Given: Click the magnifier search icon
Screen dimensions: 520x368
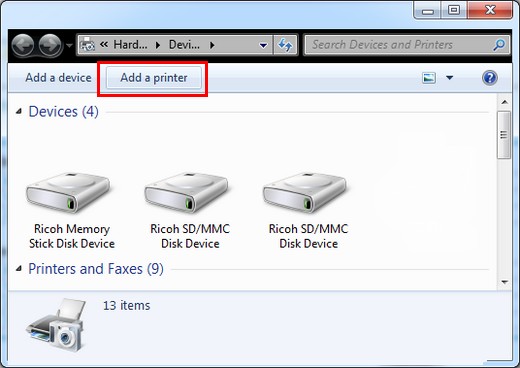Looking at the screenshot, I should [499, 45].
